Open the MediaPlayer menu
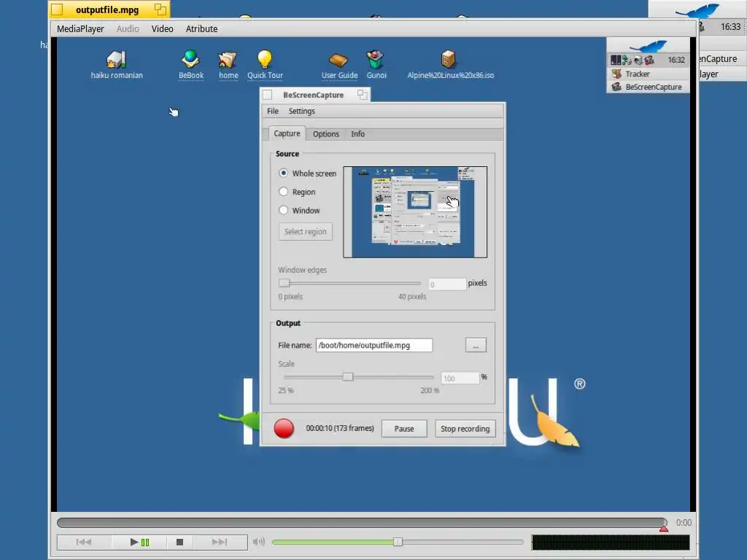 tap(80, 28)
